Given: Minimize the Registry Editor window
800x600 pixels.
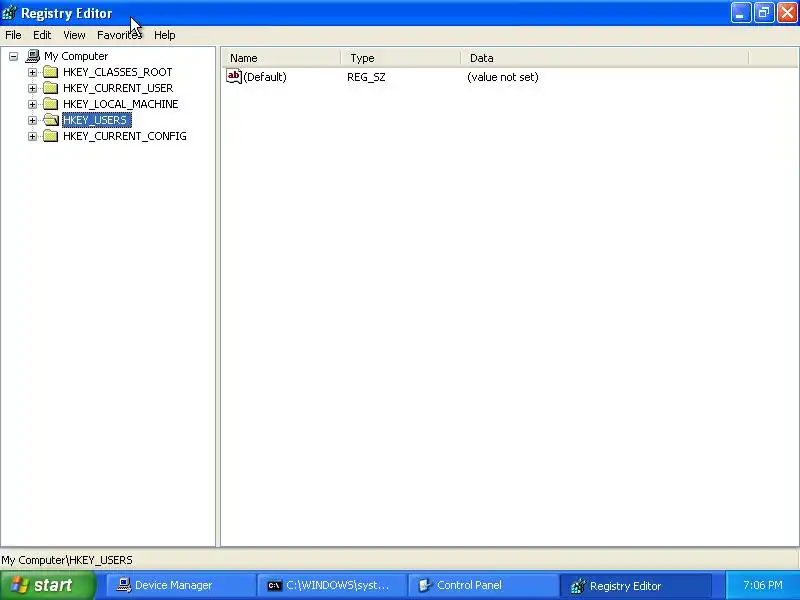Looking at the screenshot, I should click(x=741, y=13).
